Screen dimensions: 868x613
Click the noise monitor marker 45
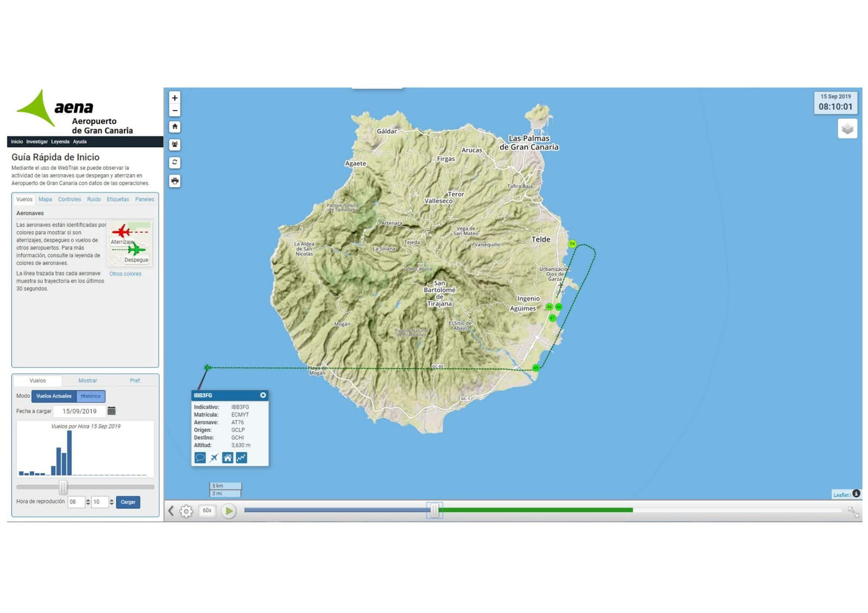pos(536,368)
